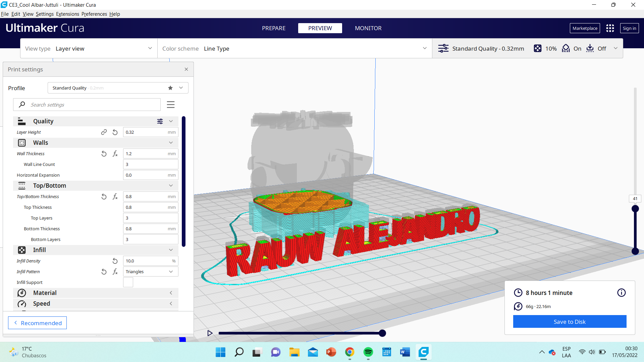Click the star icon in the Profile selector
Screen dimensions: 644x362
pyautogui.click(x=170, y=88)
